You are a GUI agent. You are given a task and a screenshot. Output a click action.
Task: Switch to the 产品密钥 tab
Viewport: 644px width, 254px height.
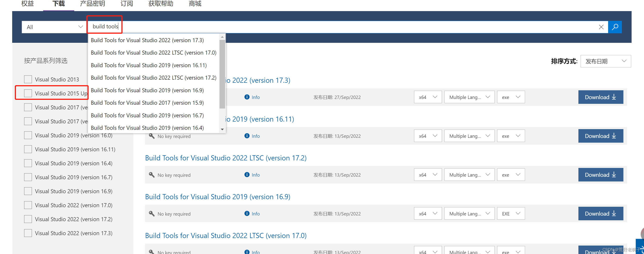point(92,4)
